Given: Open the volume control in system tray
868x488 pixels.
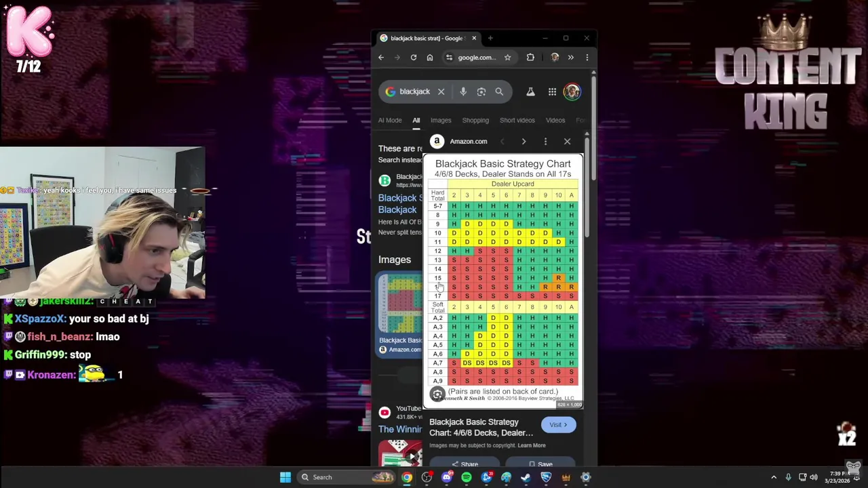Looking at the screenshot, I should tap(814, 477).
